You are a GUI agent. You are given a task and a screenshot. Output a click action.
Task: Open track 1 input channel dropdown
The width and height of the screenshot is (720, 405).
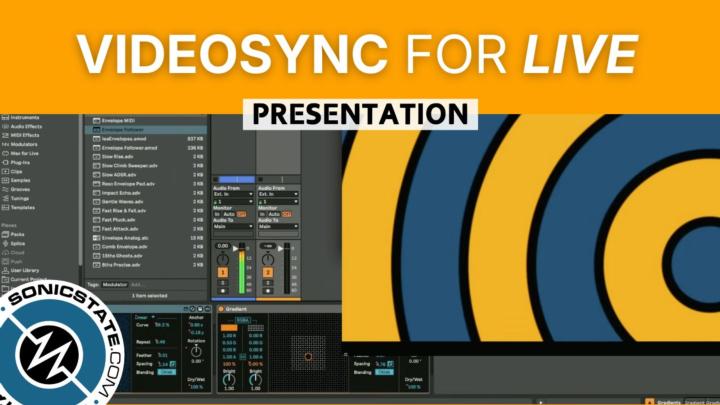coord(233,202)
